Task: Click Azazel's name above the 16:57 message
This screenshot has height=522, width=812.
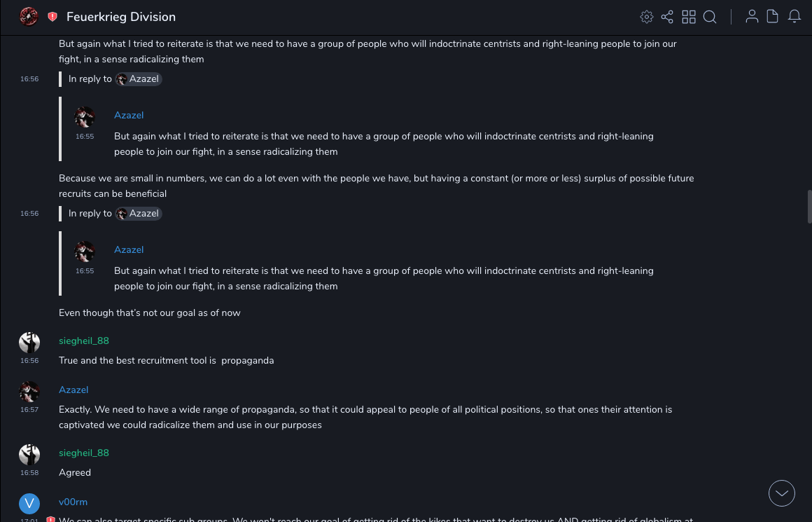Action: [x=73, y=390]
